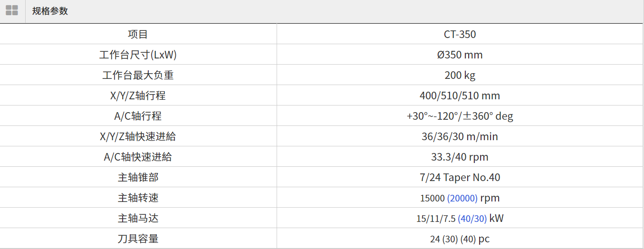The height and width of the screenshot is (249, 644).
Task: Select the 规格参数 header tab
Action: [x=50, y=11]
